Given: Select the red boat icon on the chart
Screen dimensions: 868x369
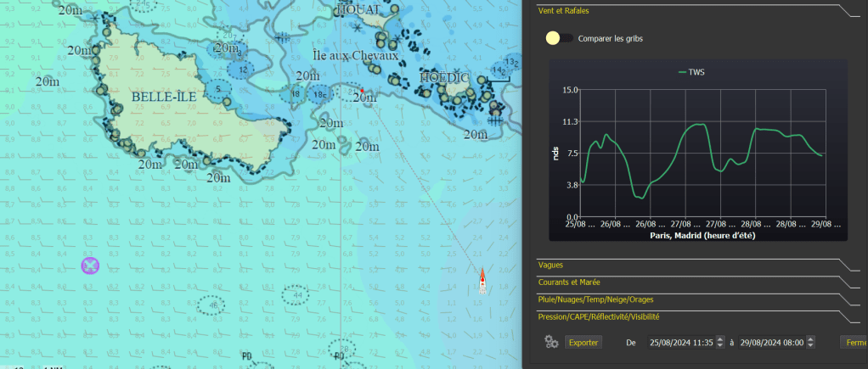Looking at the screenshot, I should 482,281.
